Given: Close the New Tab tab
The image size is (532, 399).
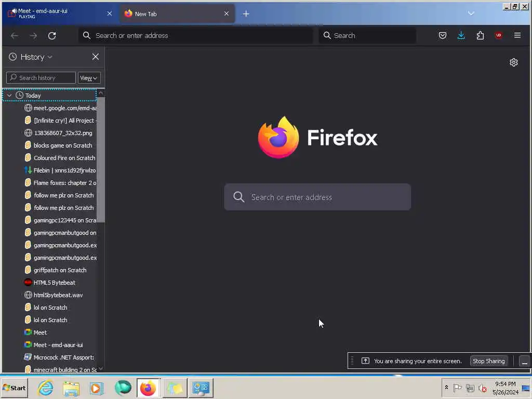Looking at the screenshot, I should (227, 14).
